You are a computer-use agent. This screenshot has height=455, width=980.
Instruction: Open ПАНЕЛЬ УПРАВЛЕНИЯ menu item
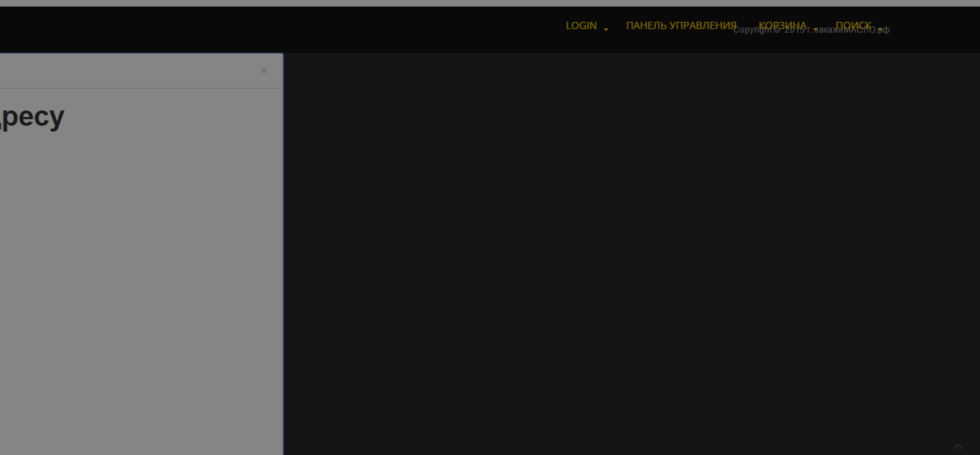click(x=681, y=26)
